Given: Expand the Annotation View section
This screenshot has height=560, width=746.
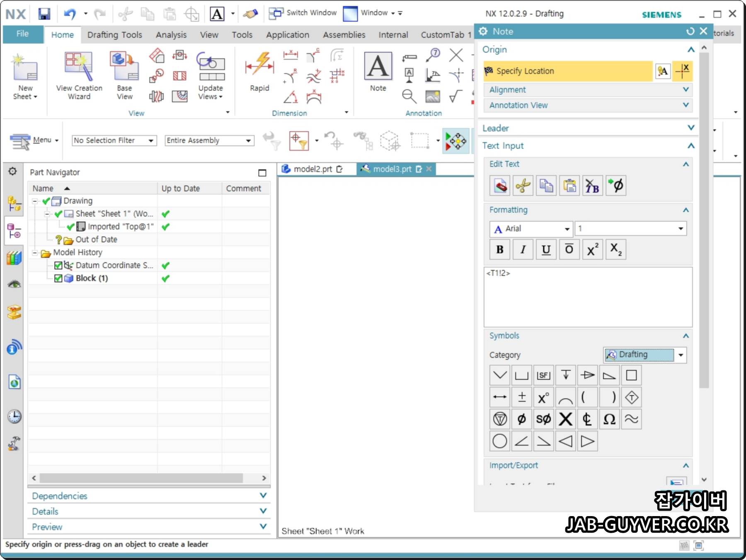Looking at the screenshot, I should tap(588, 105).
